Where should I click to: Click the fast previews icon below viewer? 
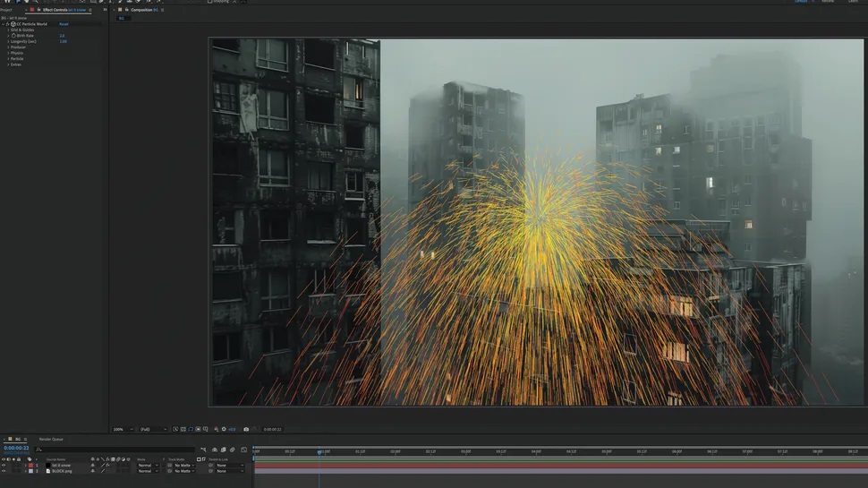(x=175, y=429)
